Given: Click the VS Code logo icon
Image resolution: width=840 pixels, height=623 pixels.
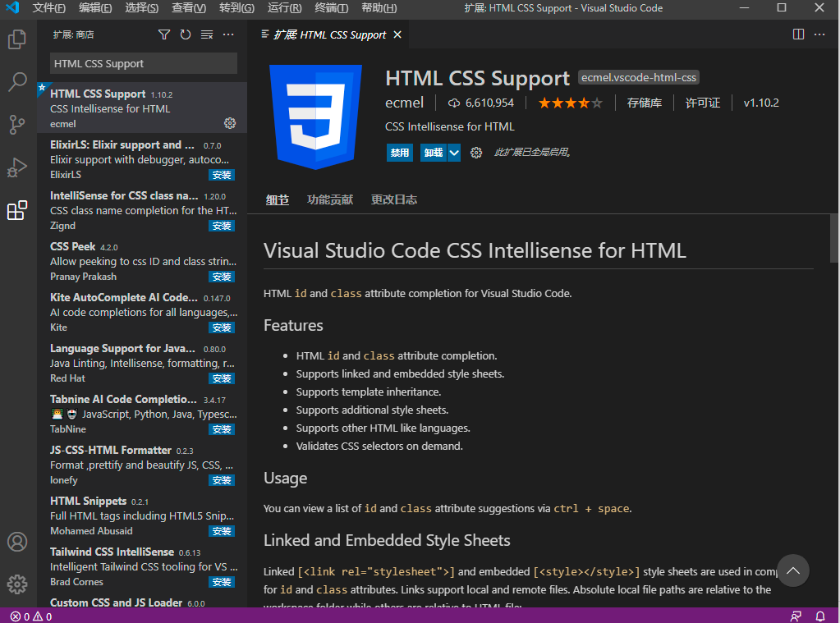Looking at the screenshot, I should click(x=11, y=7).
